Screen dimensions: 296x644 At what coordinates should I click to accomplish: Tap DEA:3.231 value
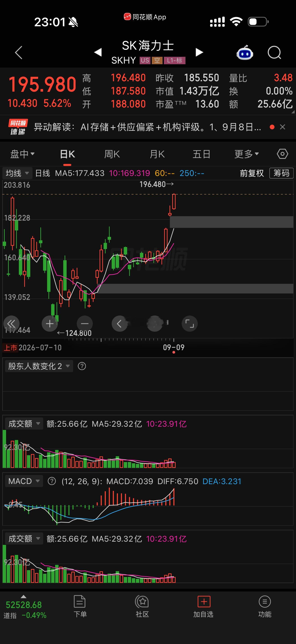tap(222, 481)
